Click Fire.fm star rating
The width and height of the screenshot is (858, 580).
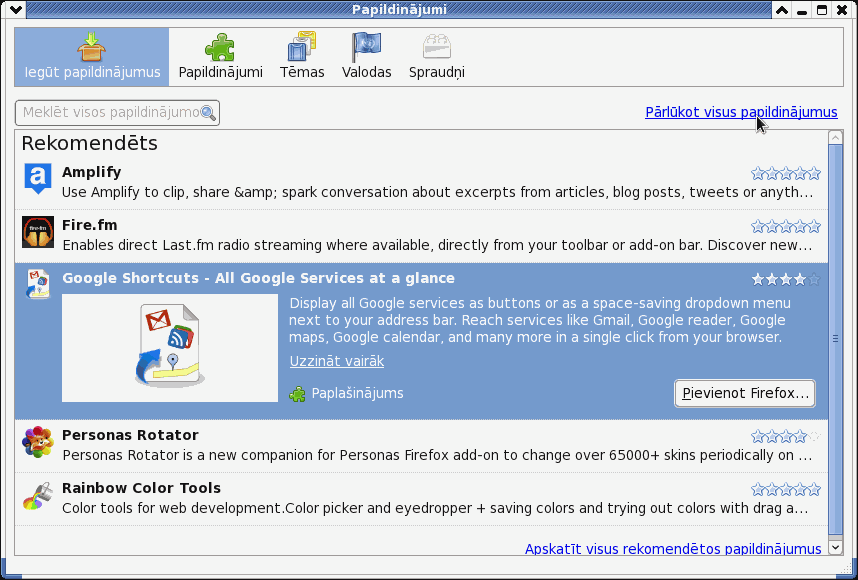tap(786, 227)
